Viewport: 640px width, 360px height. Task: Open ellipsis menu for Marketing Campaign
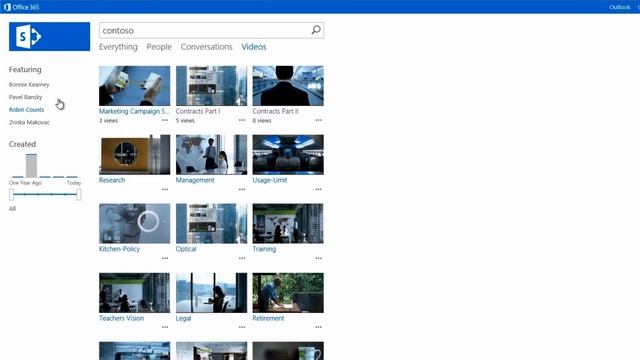[165, 120]
